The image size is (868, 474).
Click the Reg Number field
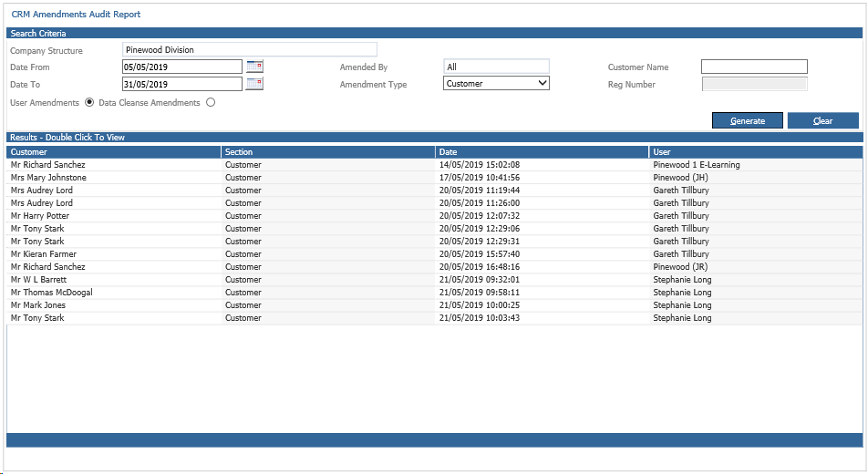pos(754,84)
